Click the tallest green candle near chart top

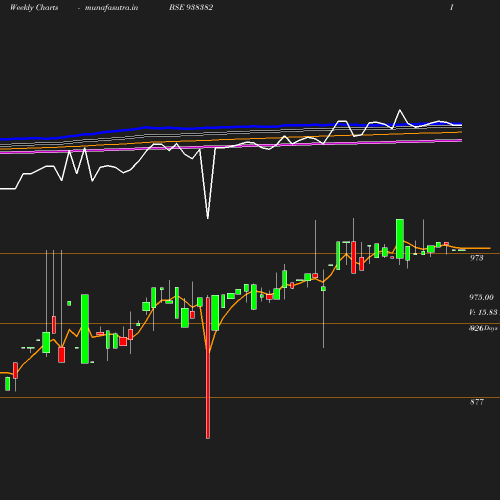[x=400, y=239]
